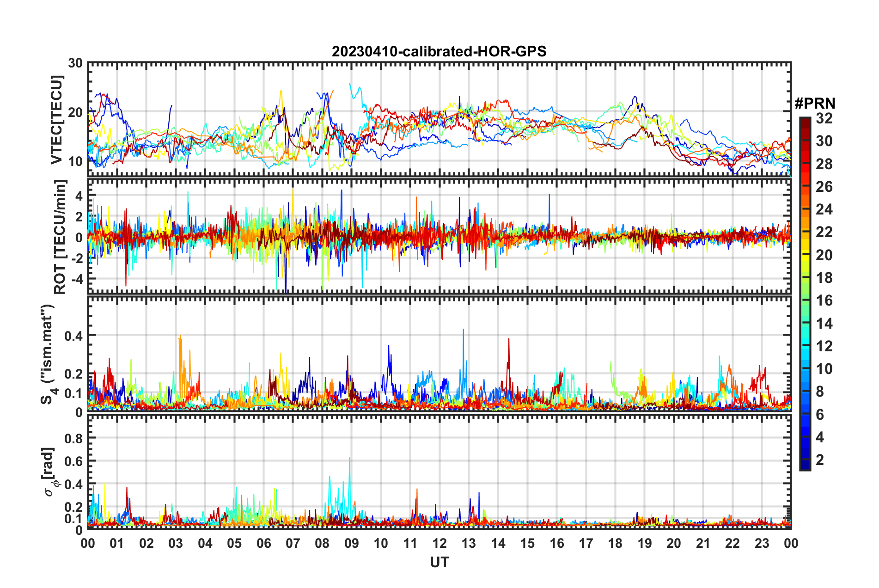879x588 pixels.
Task: Click the "12" colorbar tick label
Action: pyautogui.click(x=824, y=346)
